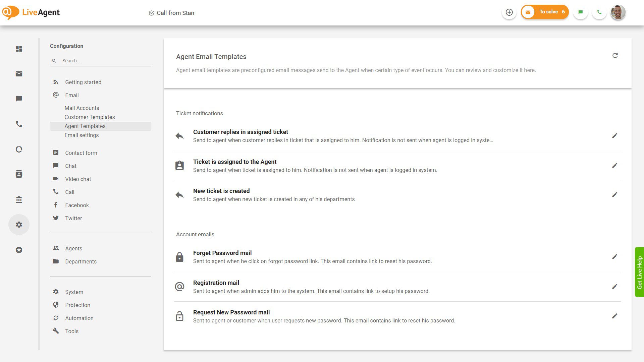Viewport: 644px width, 362px height.
Task: Edit the Customer replies in assigned ticket template
Action: [615, 135]
